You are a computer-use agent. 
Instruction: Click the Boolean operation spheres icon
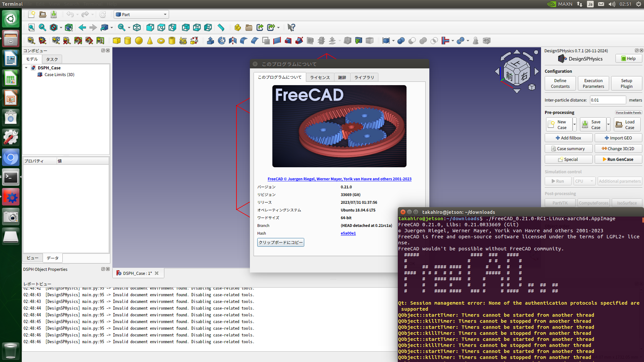[401, 41]
